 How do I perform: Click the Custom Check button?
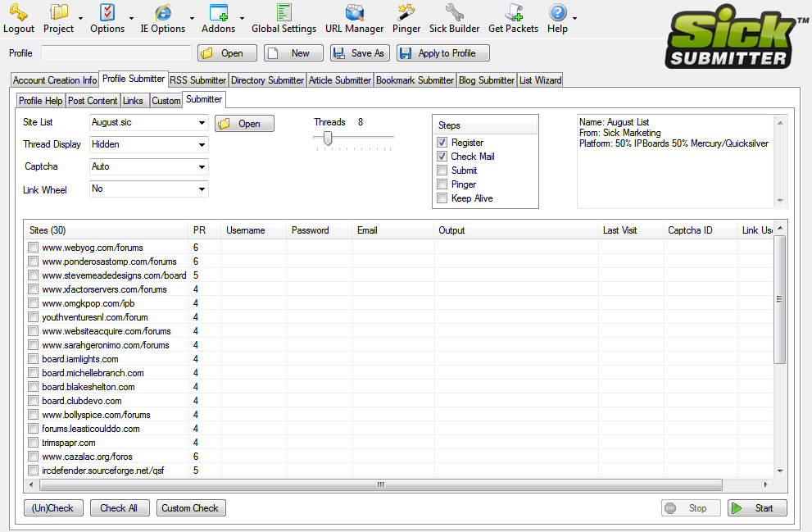click(x=190, y=508)
